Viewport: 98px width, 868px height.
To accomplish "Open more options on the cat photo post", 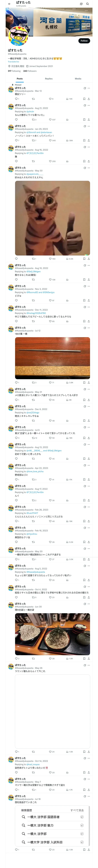I will 89,168.
